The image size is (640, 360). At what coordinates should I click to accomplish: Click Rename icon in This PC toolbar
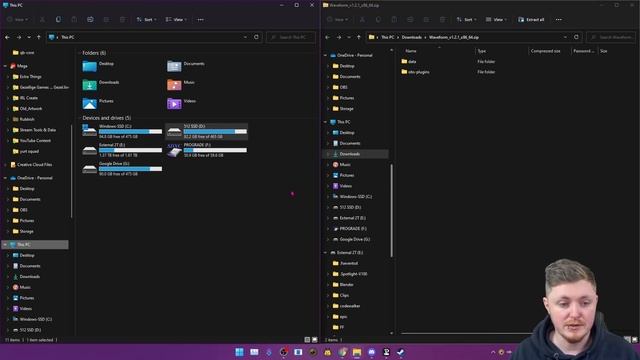pos(90,19)
